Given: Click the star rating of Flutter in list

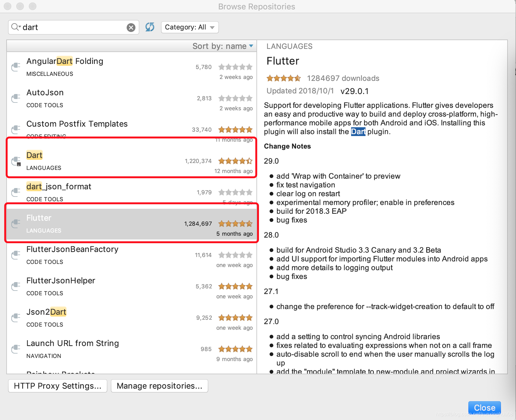Looking at the screenshot, I should pos(235,224).
